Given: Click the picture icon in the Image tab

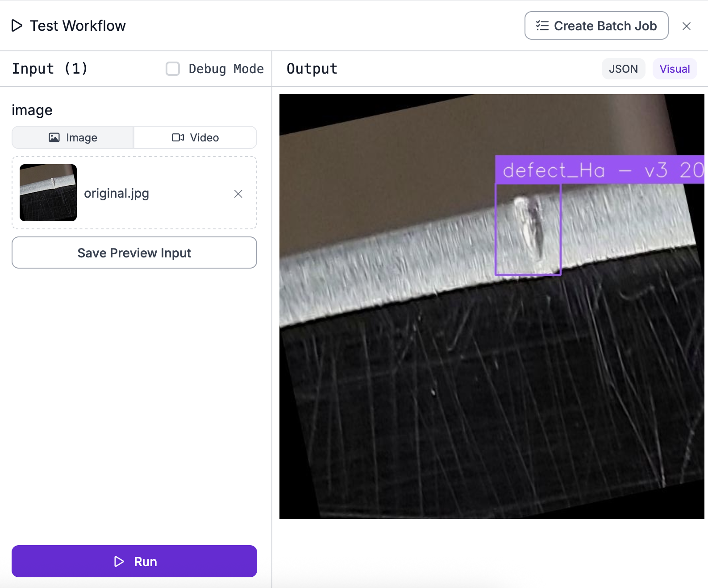Looking at the screenshot, I should click(54, 138).
